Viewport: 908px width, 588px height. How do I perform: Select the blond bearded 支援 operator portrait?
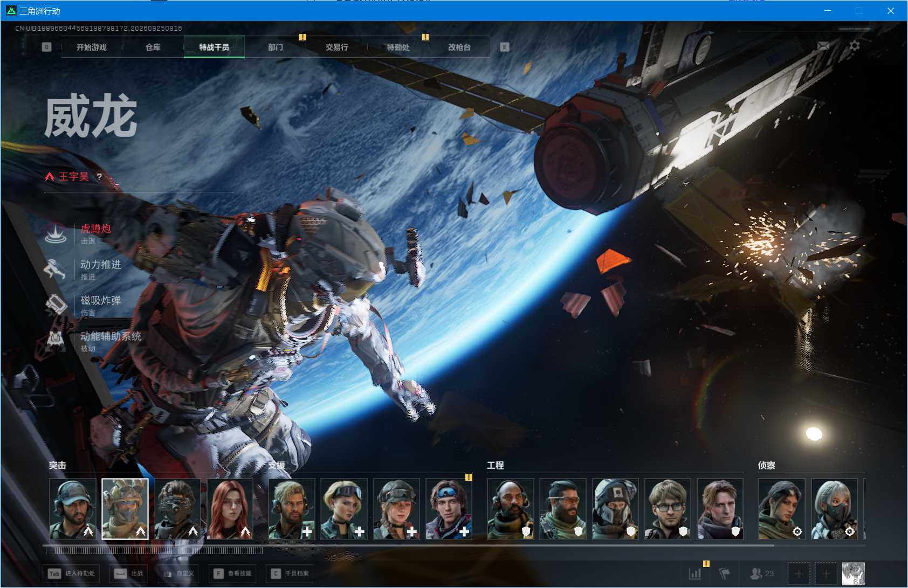click(292, 509)
